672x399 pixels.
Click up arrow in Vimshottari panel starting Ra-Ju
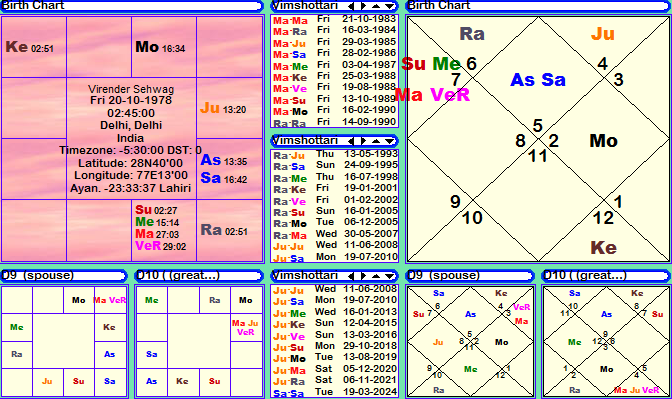click(x=376, y=141)
